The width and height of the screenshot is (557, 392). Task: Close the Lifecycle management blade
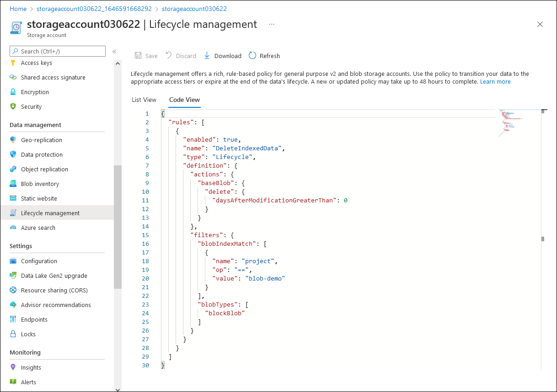pyautogui.click(x=540, y=25)
